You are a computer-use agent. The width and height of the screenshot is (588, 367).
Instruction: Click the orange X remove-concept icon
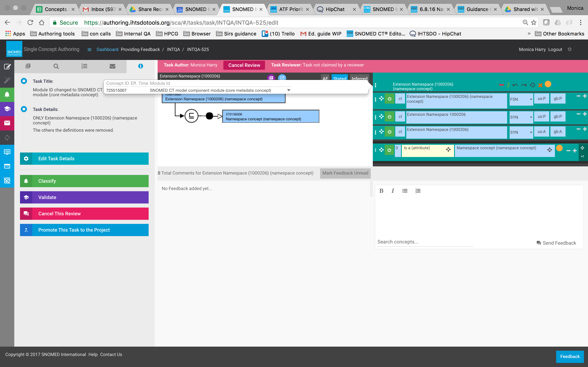click(x=540, y=85)
